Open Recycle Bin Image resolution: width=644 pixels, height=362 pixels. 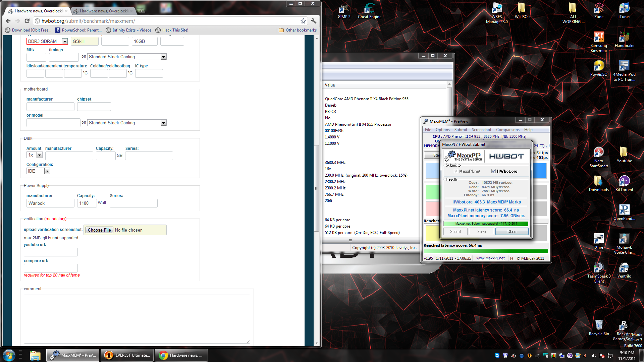pos(599,328)
